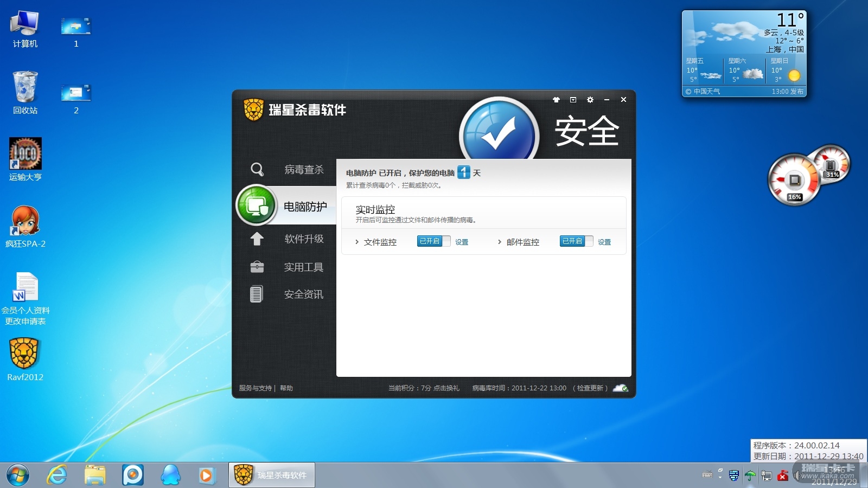The image size is (868, 488).
Task: Open the Rising window dropdown menu icon
Action: [573, 100]
